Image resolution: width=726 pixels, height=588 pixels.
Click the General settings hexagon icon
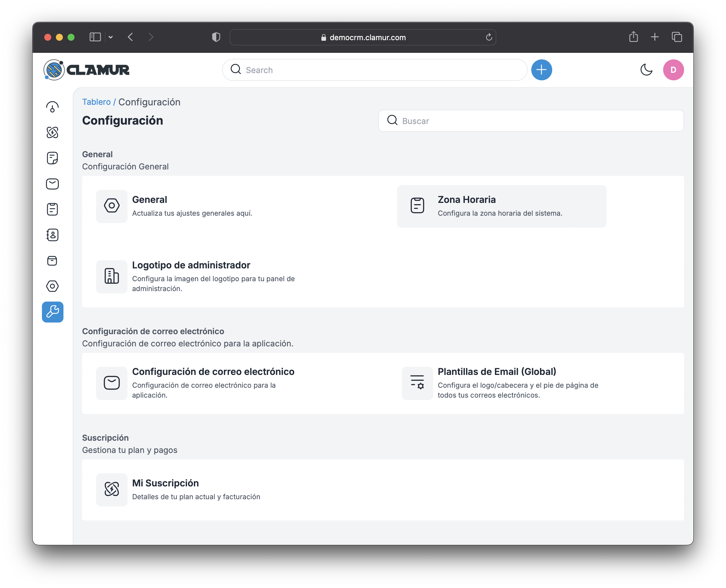111,206
